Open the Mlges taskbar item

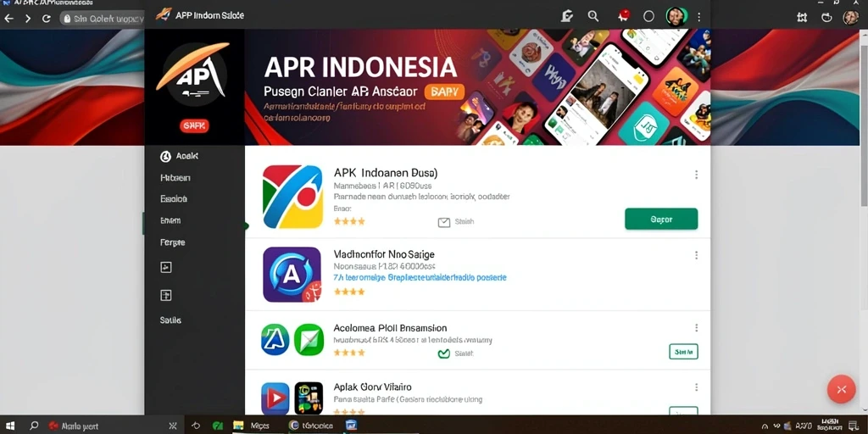252,426
